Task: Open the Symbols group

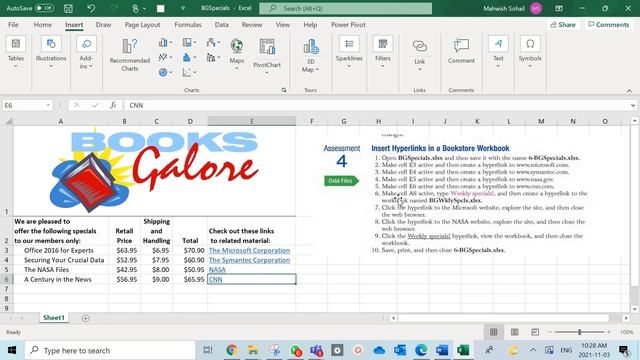Action: click(x=530, y=53)
